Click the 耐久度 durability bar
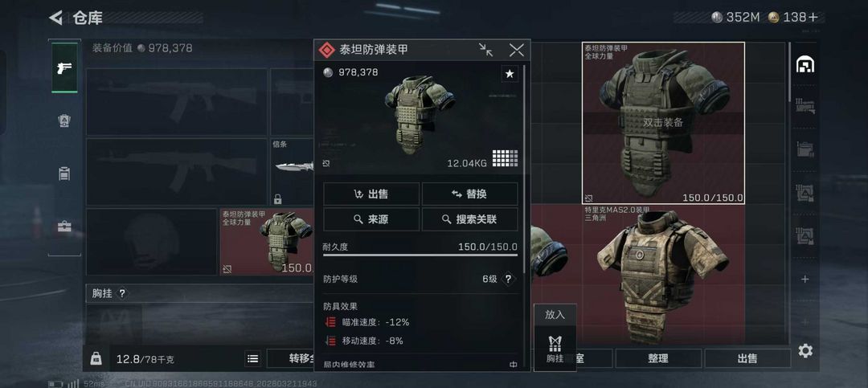The image size is (868, 388). coord(420,255)
